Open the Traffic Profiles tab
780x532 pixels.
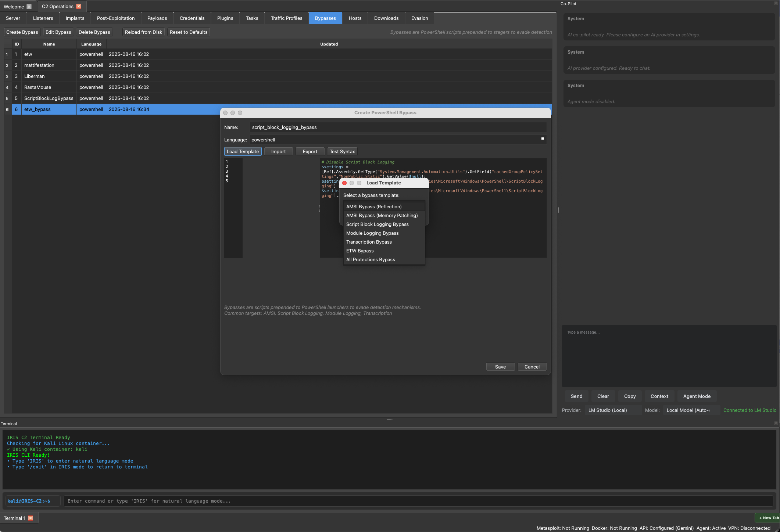coord(286,18)
